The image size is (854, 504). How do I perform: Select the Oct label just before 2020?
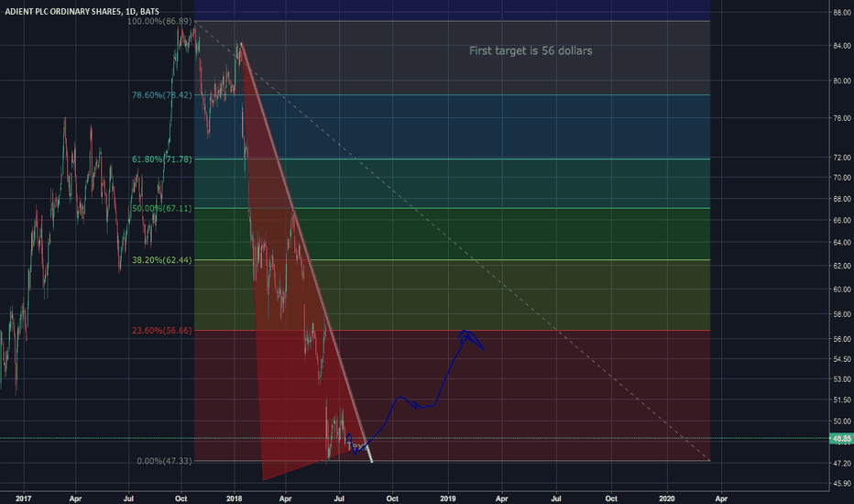611,499
